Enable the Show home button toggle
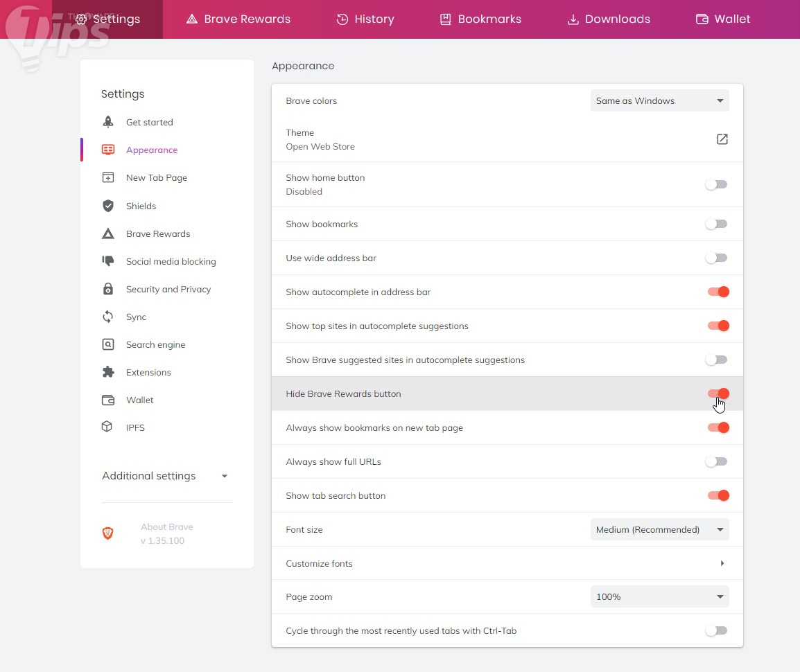This screenshot has height=672, width=800. pyautogui.click(x=716, y=184)
